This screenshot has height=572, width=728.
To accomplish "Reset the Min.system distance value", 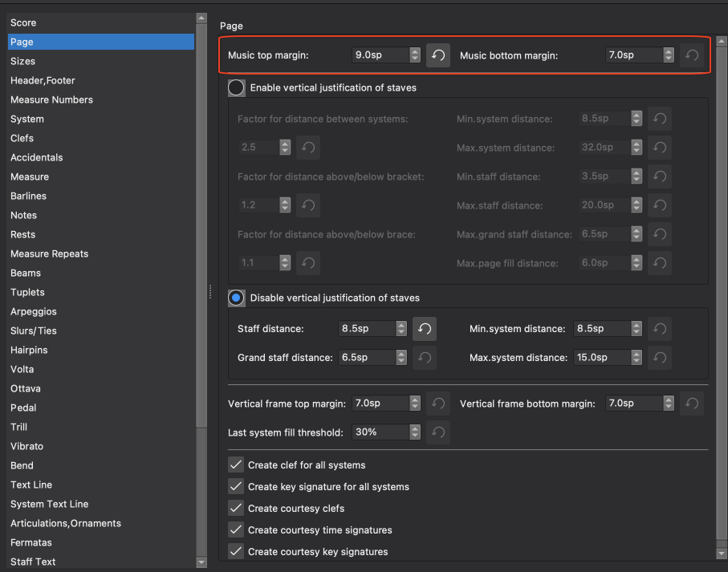I will click(x=659, y=328).
